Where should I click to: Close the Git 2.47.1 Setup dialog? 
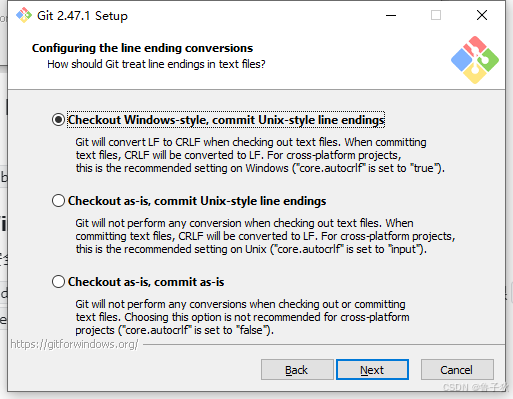(x=482, y=15)
